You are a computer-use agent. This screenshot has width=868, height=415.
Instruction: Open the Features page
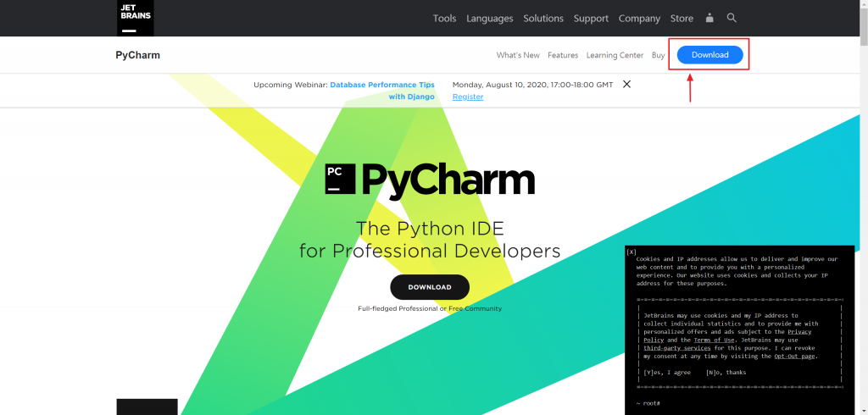(x=563, y=55)
